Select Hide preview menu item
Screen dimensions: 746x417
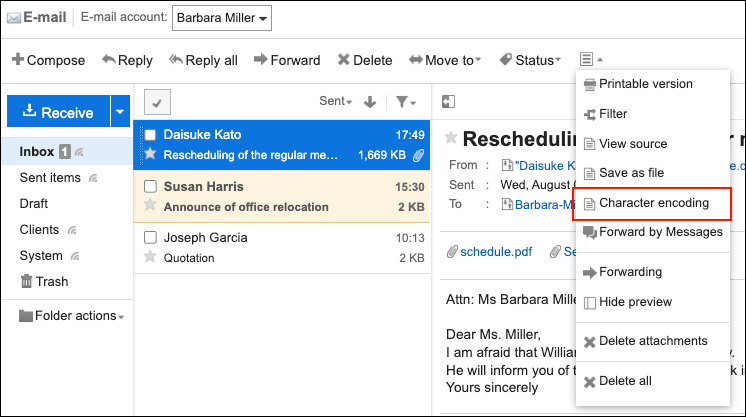pyautogui.click(x=653, y=302)
